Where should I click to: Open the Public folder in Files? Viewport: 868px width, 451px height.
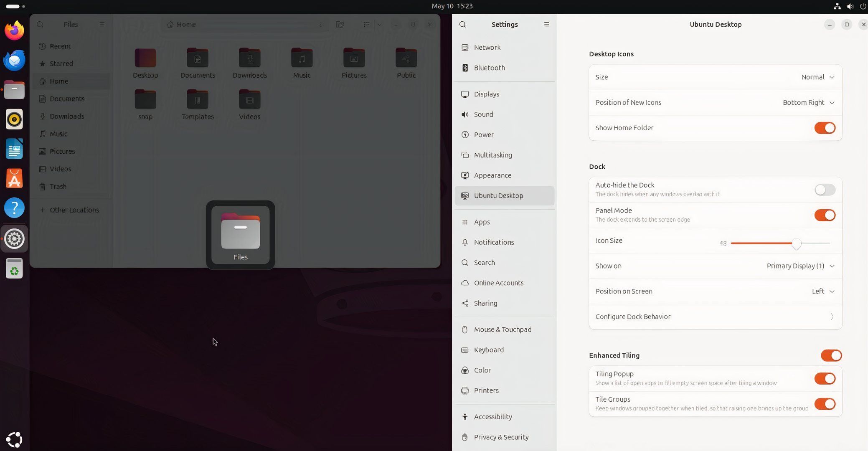click(x=406, y=63)
